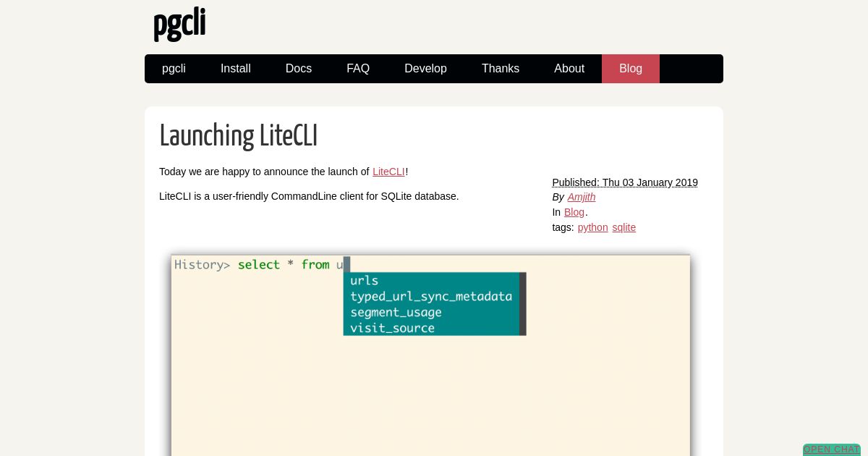Filter by the sqlite tag
The width and height of the screenshot is (868, 456).
(x=624, y=227)
